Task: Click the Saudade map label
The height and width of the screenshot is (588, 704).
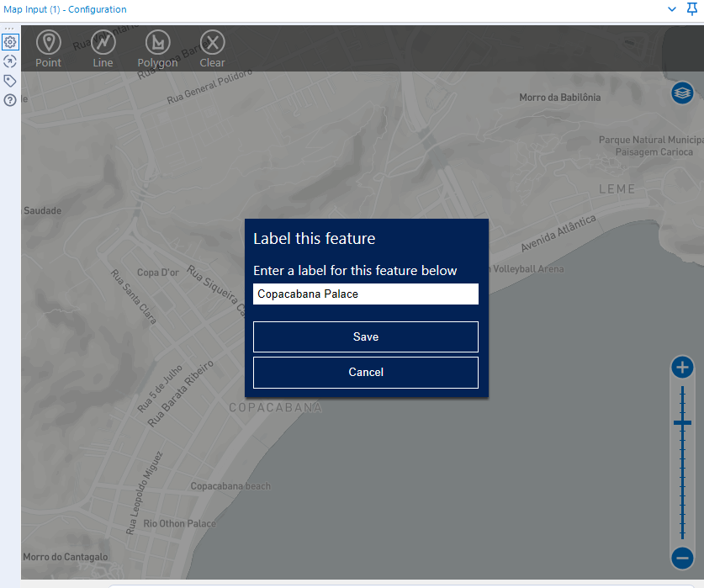Action: point(42,210)
